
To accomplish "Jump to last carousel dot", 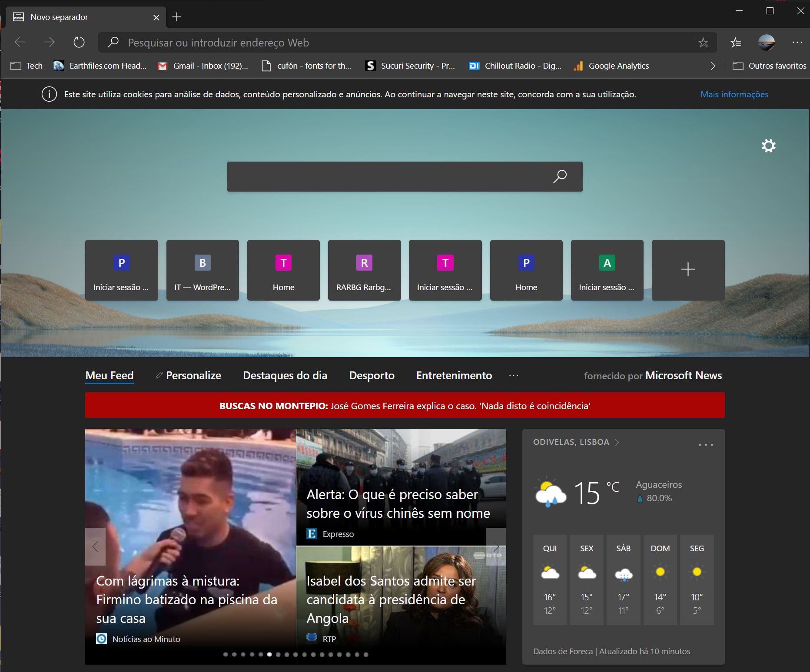I will [366, 655].
